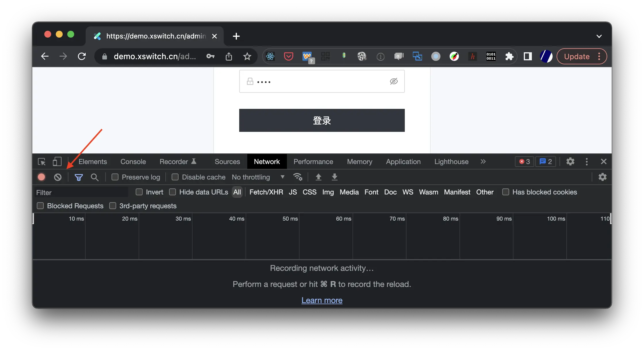644x351 pixels.
Task: Click the 登录 login button
Action: point(322,120)
